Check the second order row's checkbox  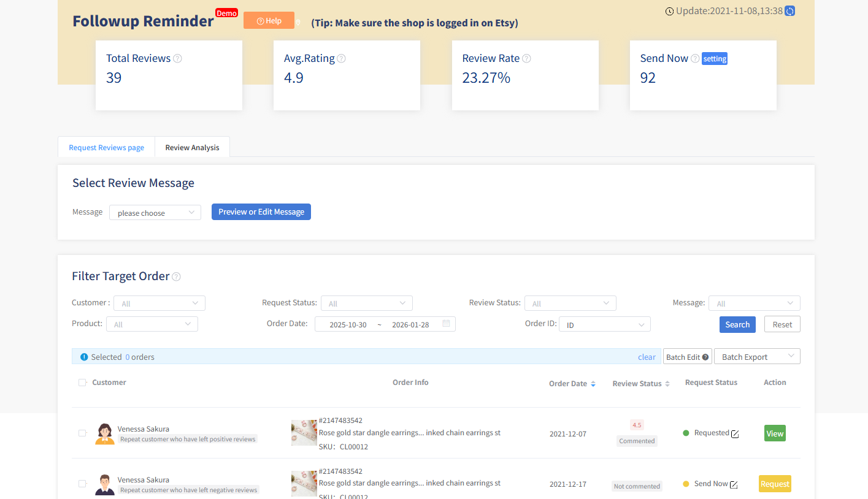coord(82,483)
